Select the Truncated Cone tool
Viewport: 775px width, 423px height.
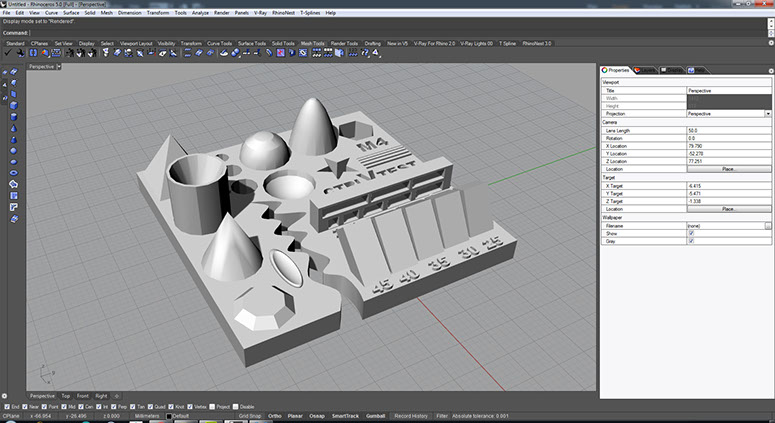point(14,139)
